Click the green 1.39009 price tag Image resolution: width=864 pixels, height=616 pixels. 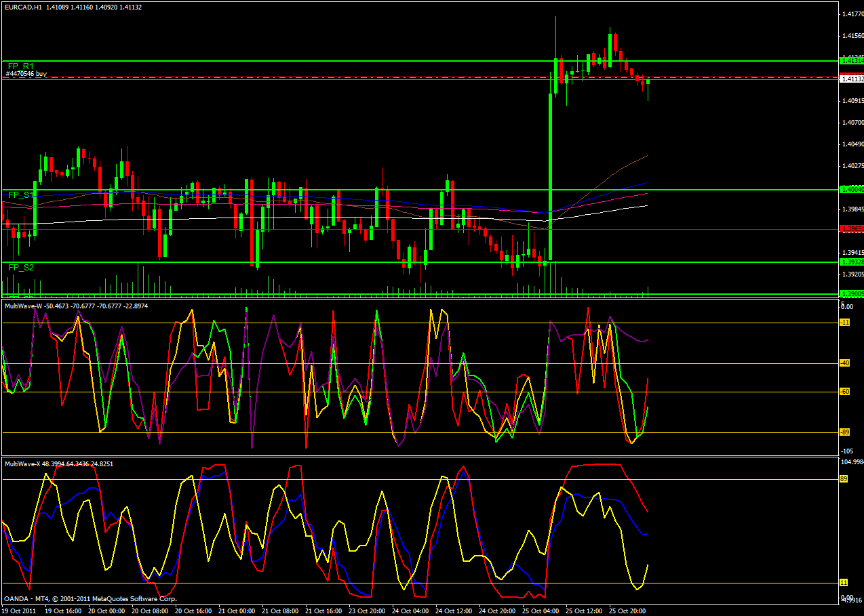coord(851,294)
